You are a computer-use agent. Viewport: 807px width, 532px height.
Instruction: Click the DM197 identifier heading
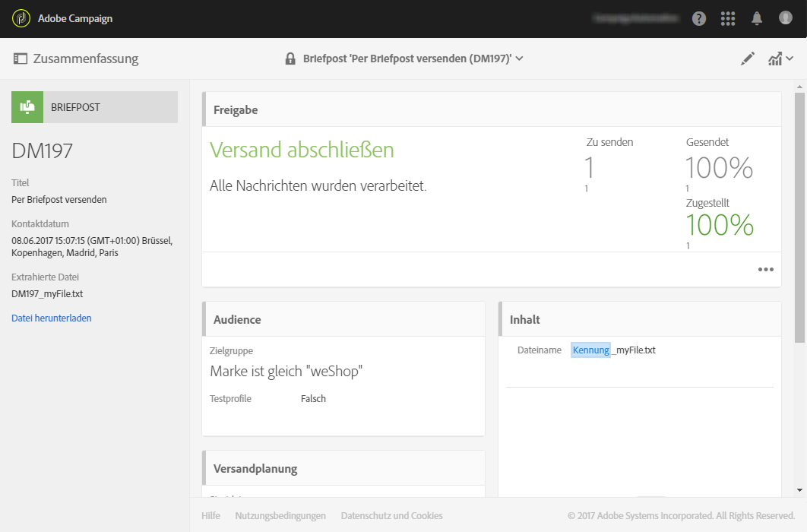click(43, 150)
